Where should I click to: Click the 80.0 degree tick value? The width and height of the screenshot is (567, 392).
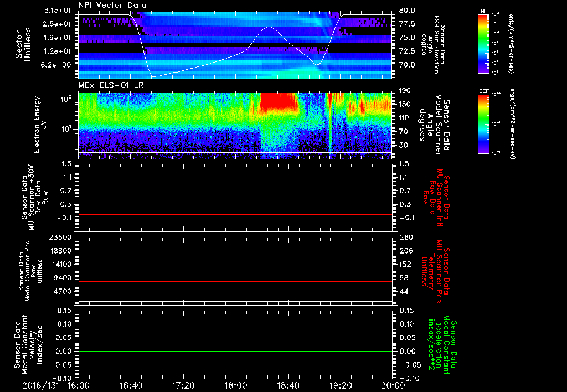(x=407, y=11)
